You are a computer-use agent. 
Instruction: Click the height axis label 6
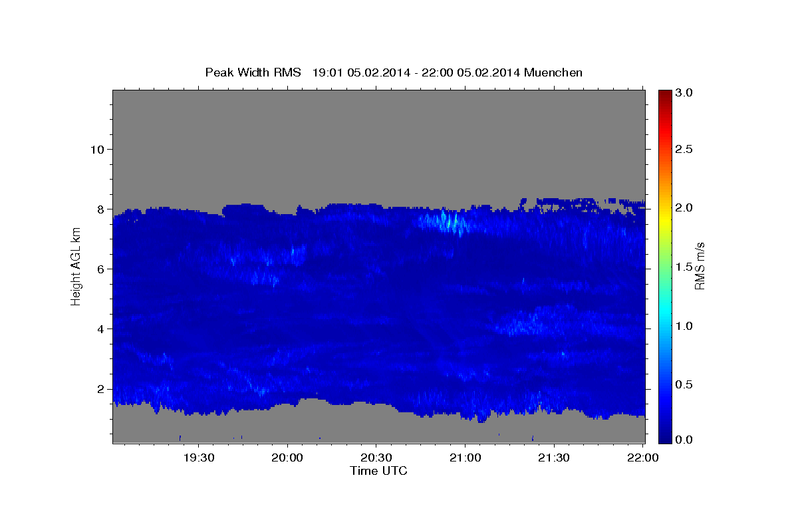[100, 269]
